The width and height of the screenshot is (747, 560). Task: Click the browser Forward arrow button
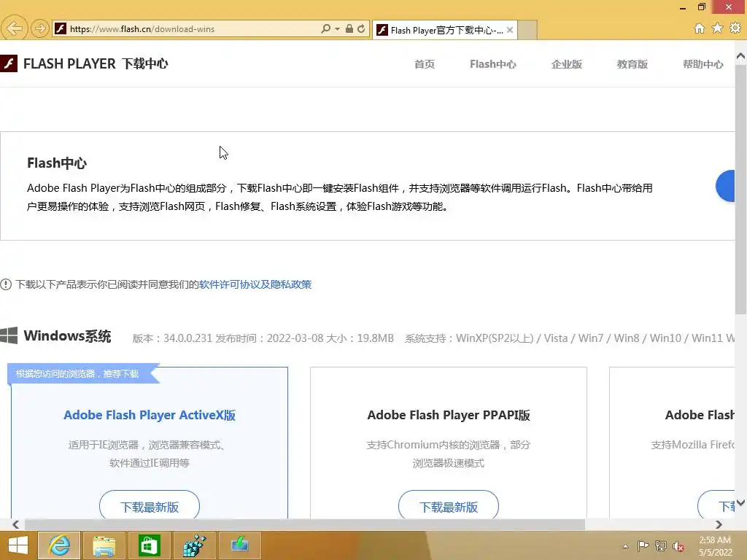(40, 28)
